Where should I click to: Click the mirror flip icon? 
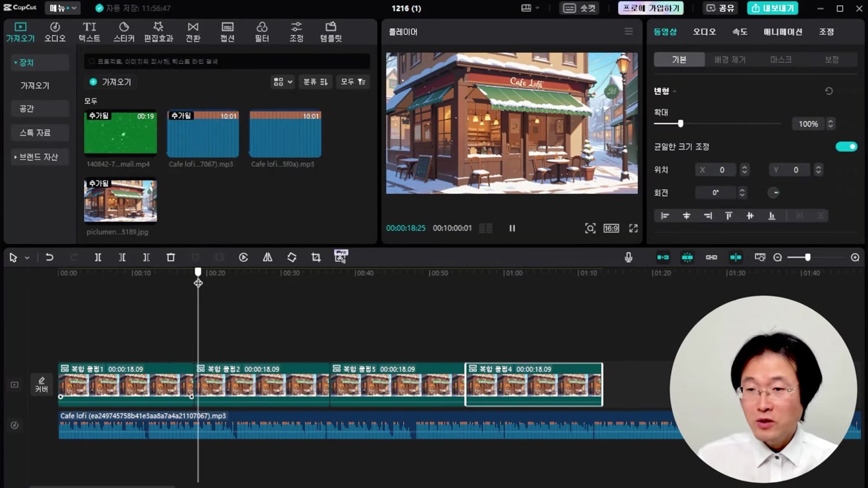point(267,258)
